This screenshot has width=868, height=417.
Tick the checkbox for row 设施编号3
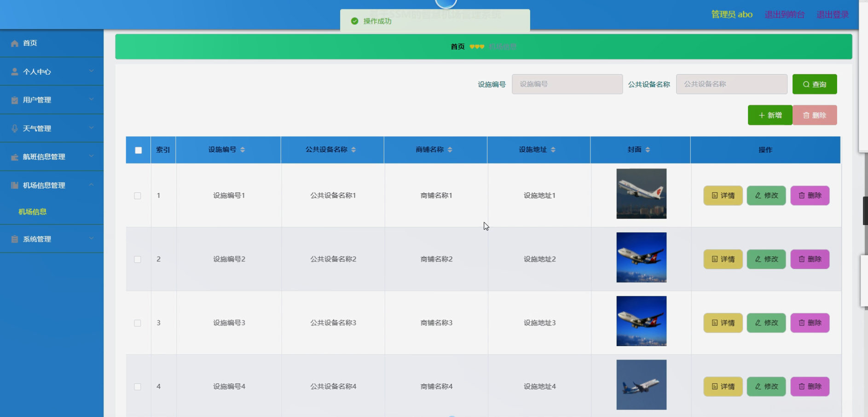[x=138, y=323]
